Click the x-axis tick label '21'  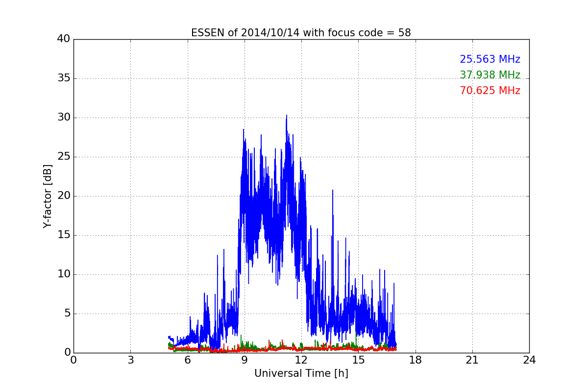(472, 360)
